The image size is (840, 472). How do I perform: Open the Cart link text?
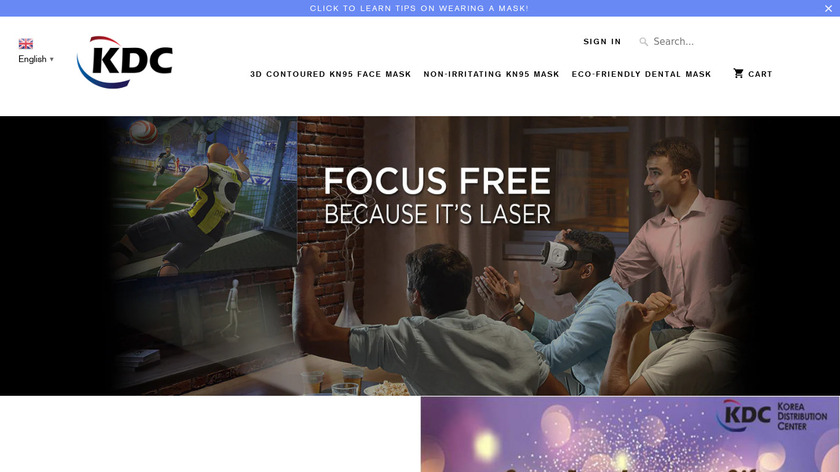[760, 74]
